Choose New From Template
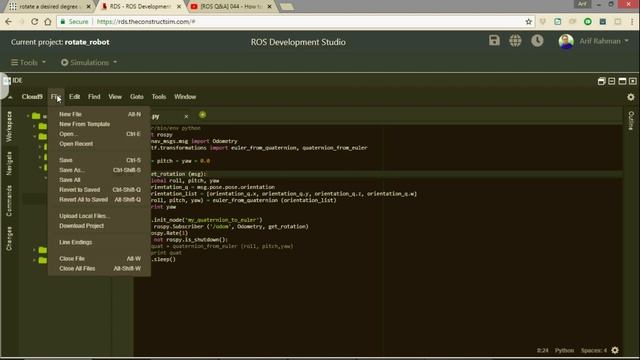 100,124
